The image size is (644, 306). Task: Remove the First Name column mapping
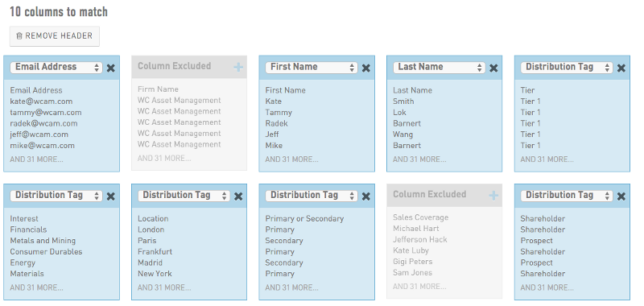click(365, 68)
